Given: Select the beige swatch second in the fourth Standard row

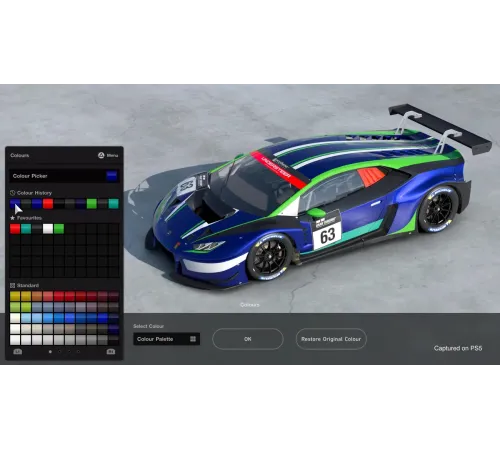Looking at the screenshot, I should [x=26, y=329].
